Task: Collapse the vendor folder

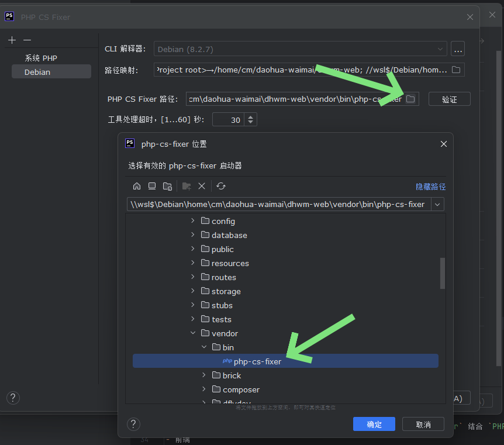Action: point(192,333)
